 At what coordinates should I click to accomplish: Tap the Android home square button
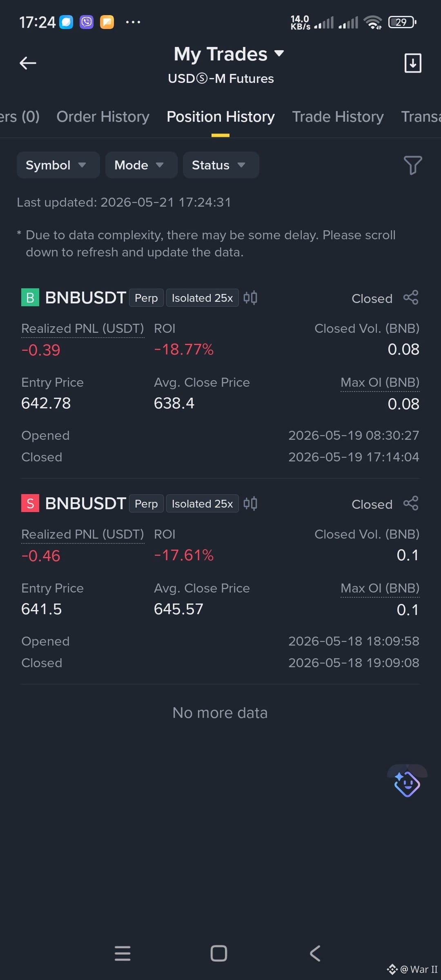(x=219, y=953)
